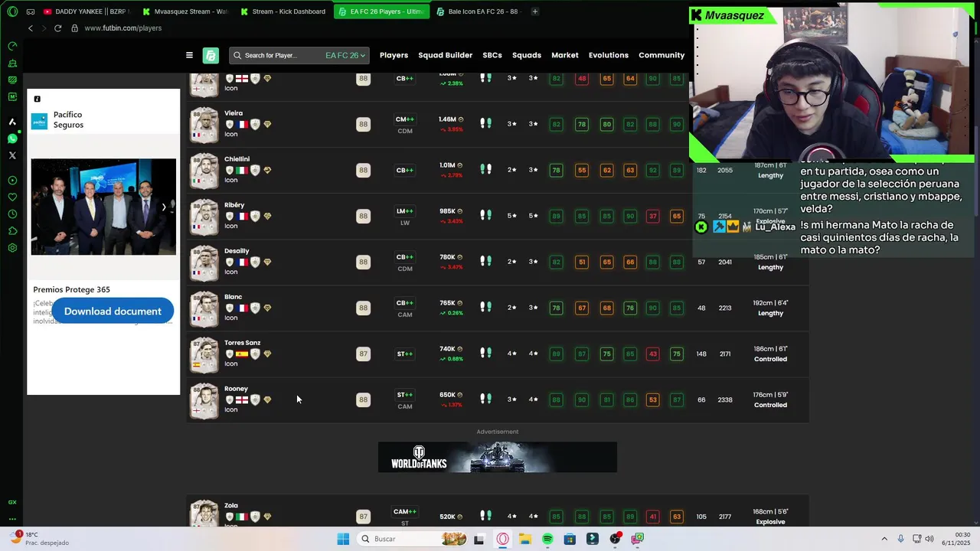Open the new tab plus button
The height and width of the screenshot is (551, 980).
point(534,11)
